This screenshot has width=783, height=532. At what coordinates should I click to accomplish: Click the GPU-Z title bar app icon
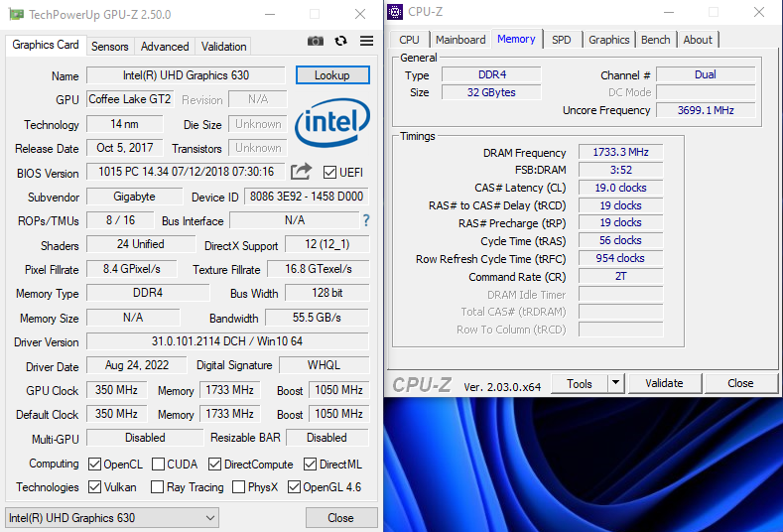(x=16, y=14)
